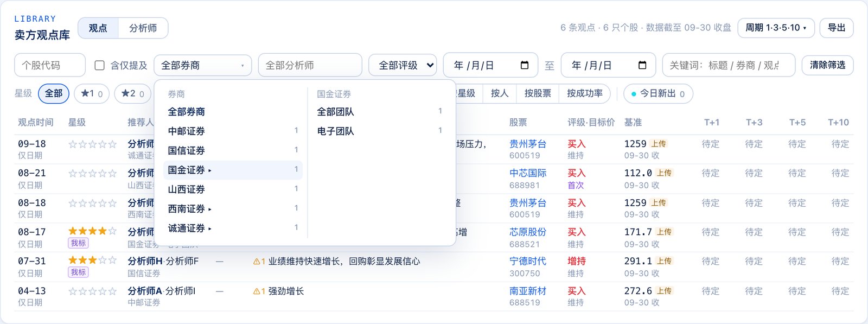Switch to 观点 tab

click(98, 28)
